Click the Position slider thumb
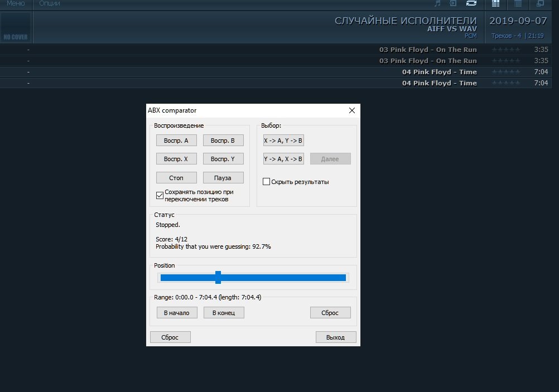559x392 pixels. coord(218,277)
